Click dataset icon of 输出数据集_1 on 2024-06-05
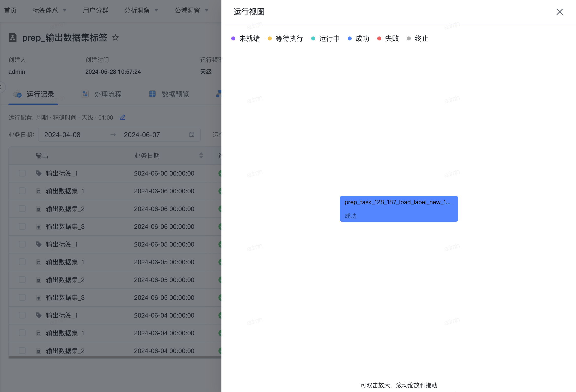This screenshot has height=392, width=576. 38,262
